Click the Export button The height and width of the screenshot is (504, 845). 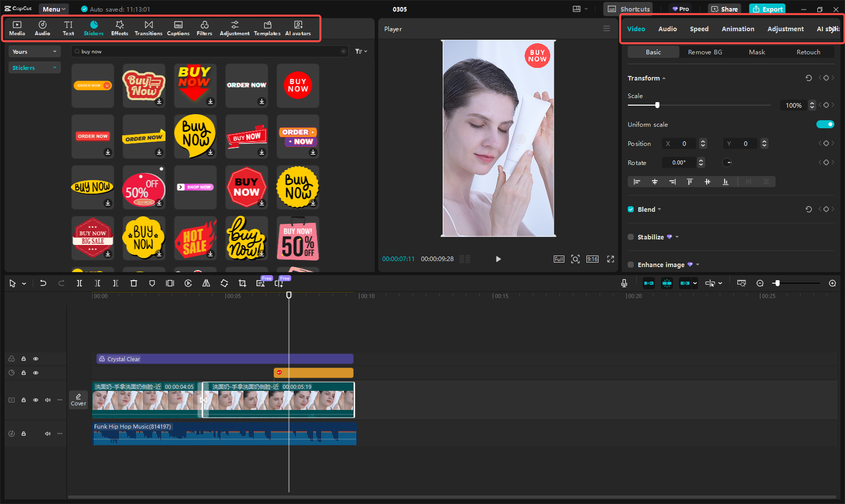click(767, 9)
